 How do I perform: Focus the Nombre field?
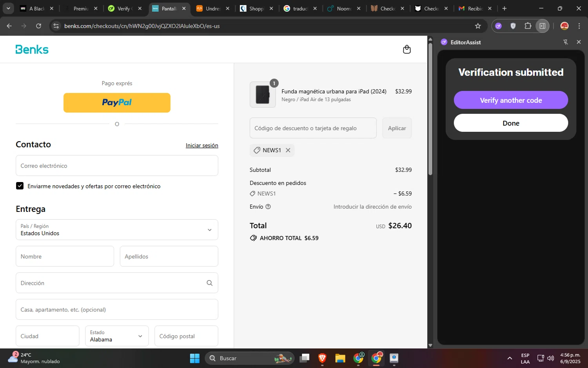point(65,256)
